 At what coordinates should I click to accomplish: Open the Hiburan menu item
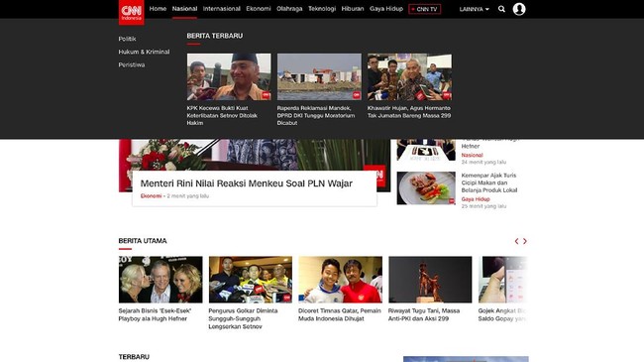pos(353,9)
